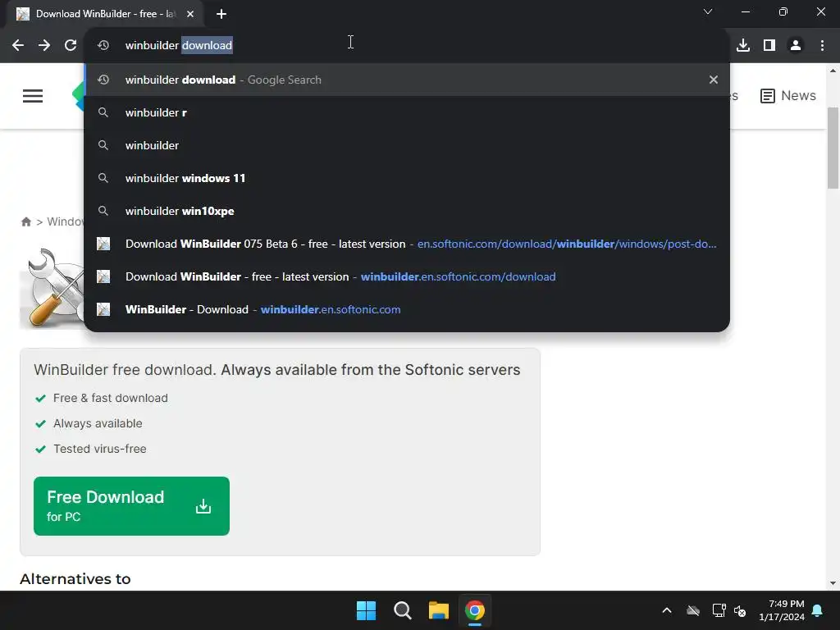This screenshot has height=630, width=840.
Task: Select the 'winbuilder download' Google Search suggestion
Action: coord(407,80)
